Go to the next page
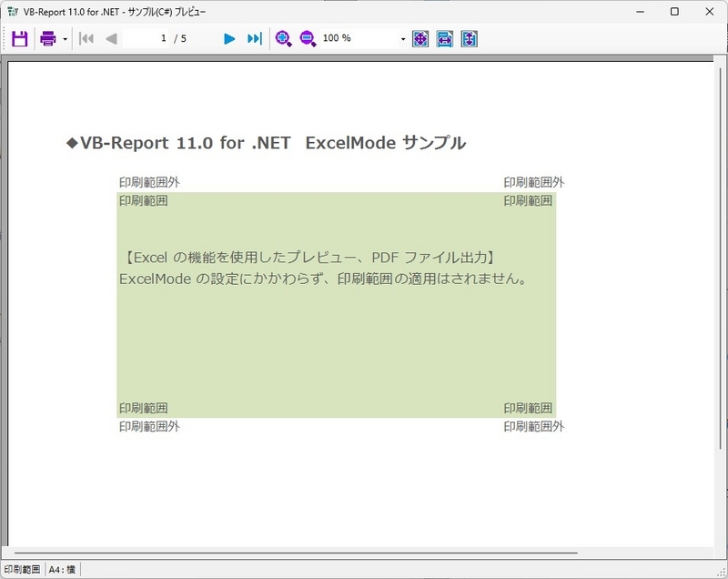728x579 pixels. [229, 38]
